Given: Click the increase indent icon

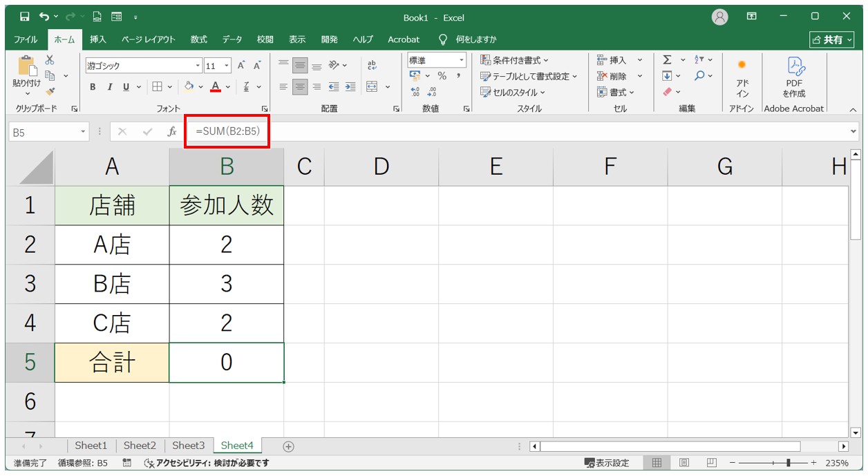Looking at the screenshot, I should [x=350, y=86].
